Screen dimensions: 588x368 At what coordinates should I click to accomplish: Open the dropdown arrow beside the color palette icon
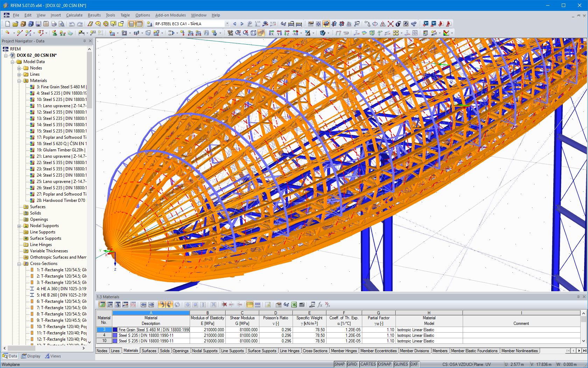pyautogui.click(x=452, y=33)
